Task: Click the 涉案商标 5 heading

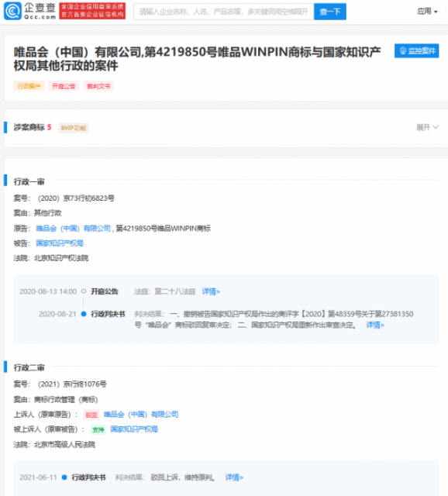Action: coord(33,127)
